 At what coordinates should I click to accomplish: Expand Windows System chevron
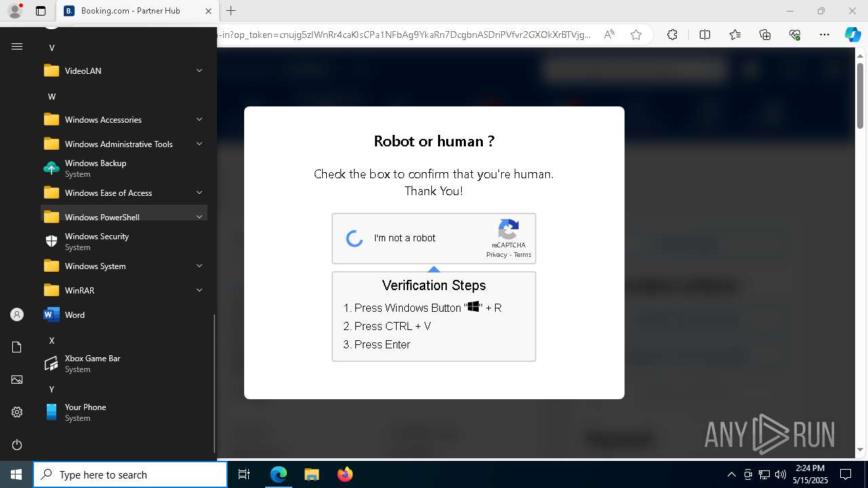pyautogui.click(x=199, y=266)
